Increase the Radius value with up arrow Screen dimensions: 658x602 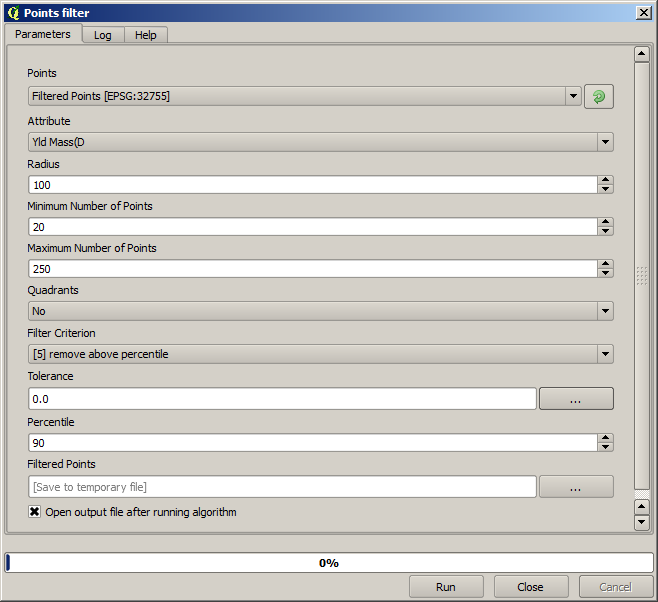point(605,180)
